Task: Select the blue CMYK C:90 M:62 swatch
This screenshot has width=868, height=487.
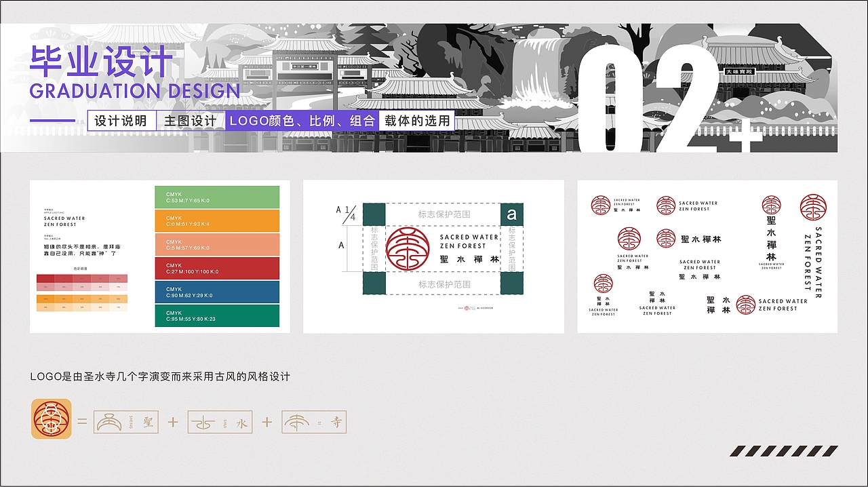Action: coord(217,293)
